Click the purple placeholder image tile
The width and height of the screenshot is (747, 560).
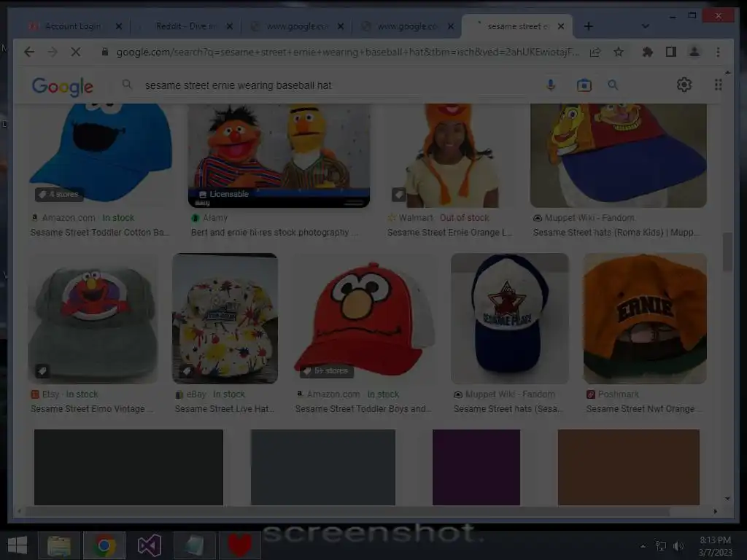[x=476, y=467]
